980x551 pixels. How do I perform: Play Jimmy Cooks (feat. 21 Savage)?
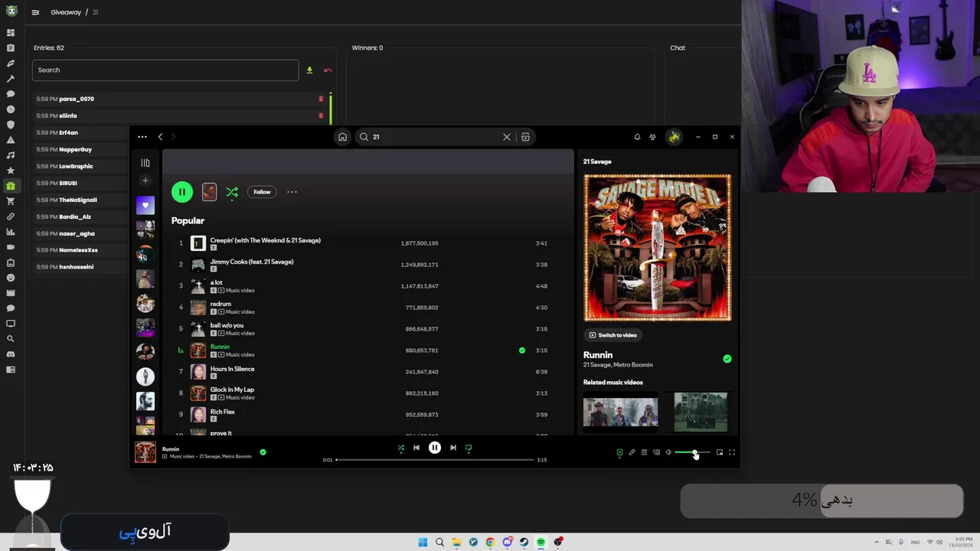pos(367,265)
